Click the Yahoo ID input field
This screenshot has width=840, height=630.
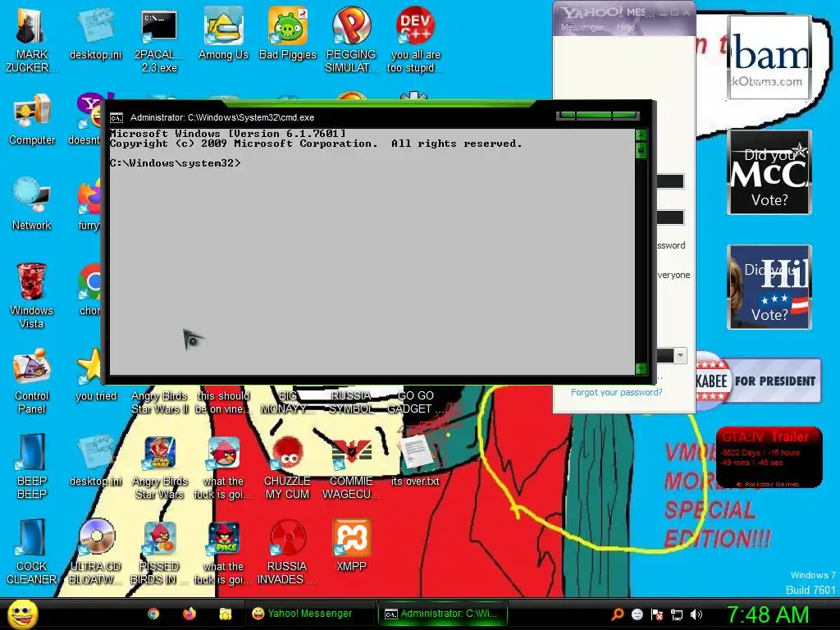pos(670,181)
